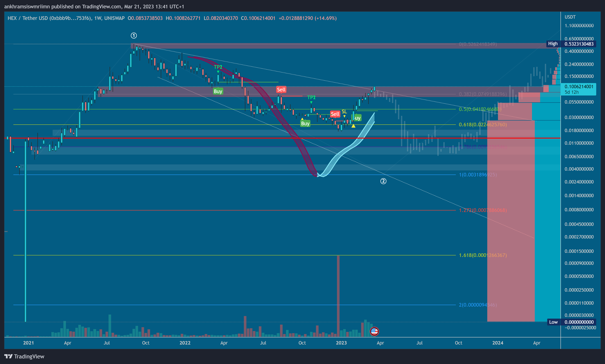Click the +0.0128881290 (+14.69%) change value

(307, 18)
